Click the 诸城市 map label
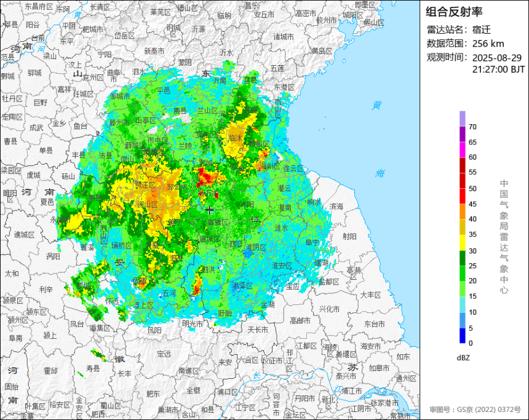The image size is (529, 420). 284,36
